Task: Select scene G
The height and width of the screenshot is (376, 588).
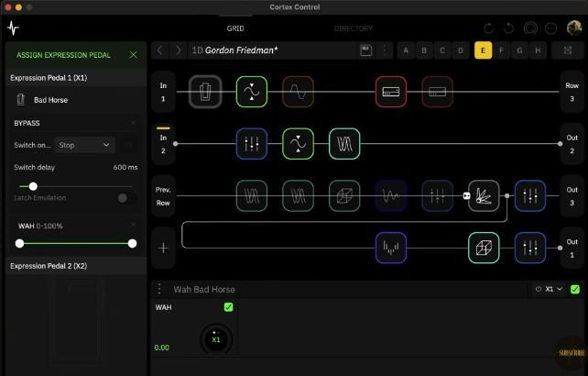Action: coord(519,50)
